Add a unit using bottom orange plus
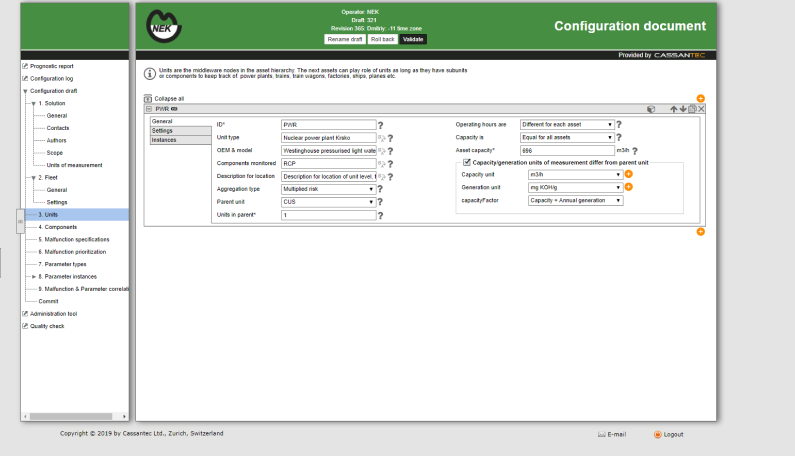 tap(701, 232)
